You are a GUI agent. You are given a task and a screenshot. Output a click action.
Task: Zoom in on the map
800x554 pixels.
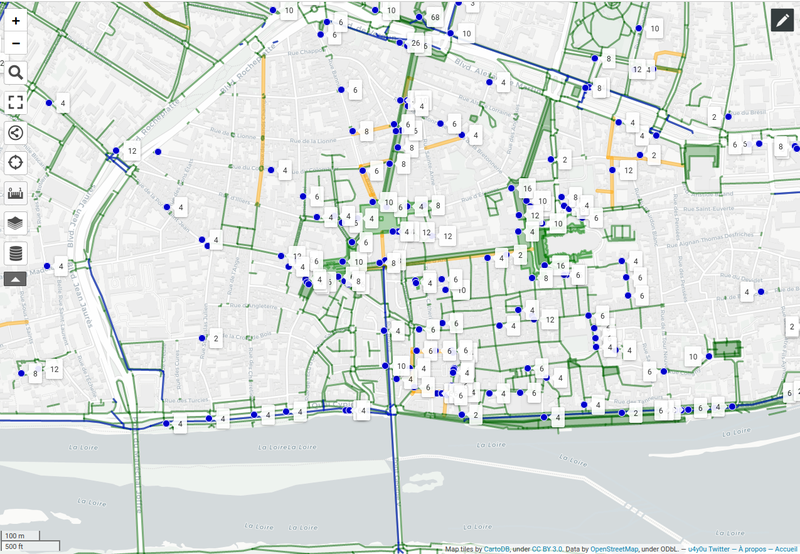[16, 20]
